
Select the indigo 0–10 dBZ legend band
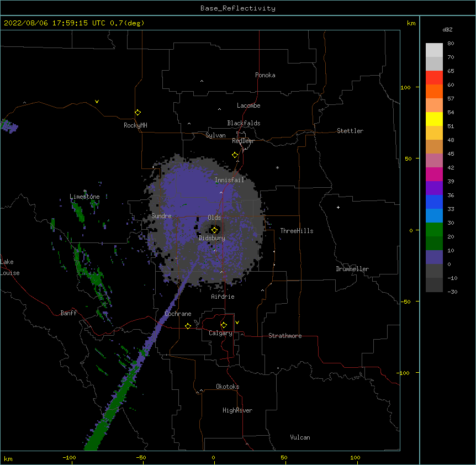434,257
